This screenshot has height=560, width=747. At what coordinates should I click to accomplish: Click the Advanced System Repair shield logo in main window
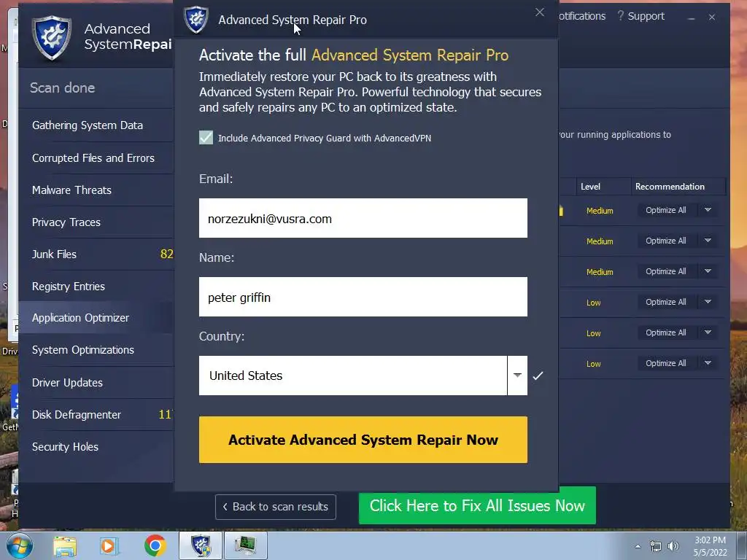coord(52,38)
